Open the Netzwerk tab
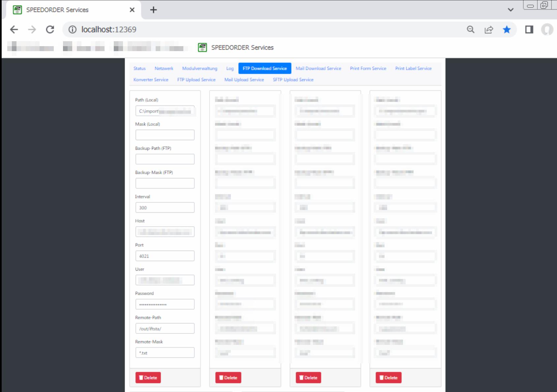Viewport: 557px width, 392px height. [x=164, y=69]
